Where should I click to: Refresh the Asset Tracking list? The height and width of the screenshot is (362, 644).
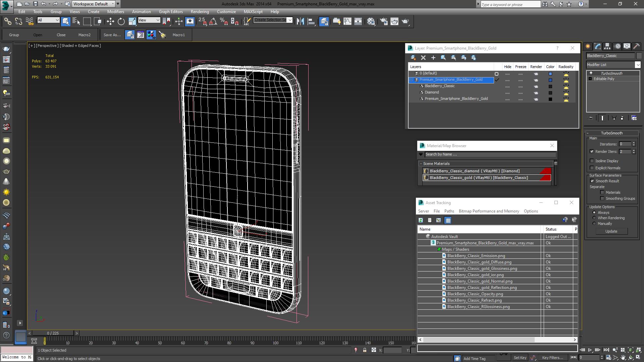pos(421,220)
